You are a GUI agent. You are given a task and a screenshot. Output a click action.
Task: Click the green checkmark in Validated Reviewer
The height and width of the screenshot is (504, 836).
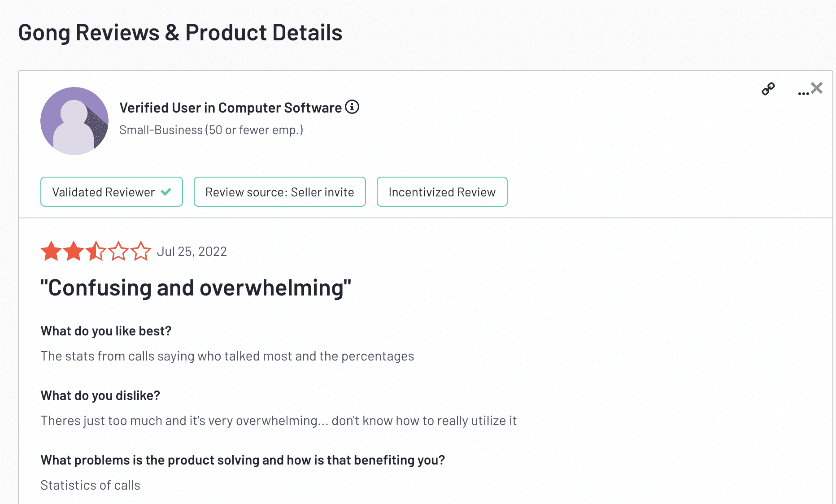pyautogui.click(x=166, y=192)
